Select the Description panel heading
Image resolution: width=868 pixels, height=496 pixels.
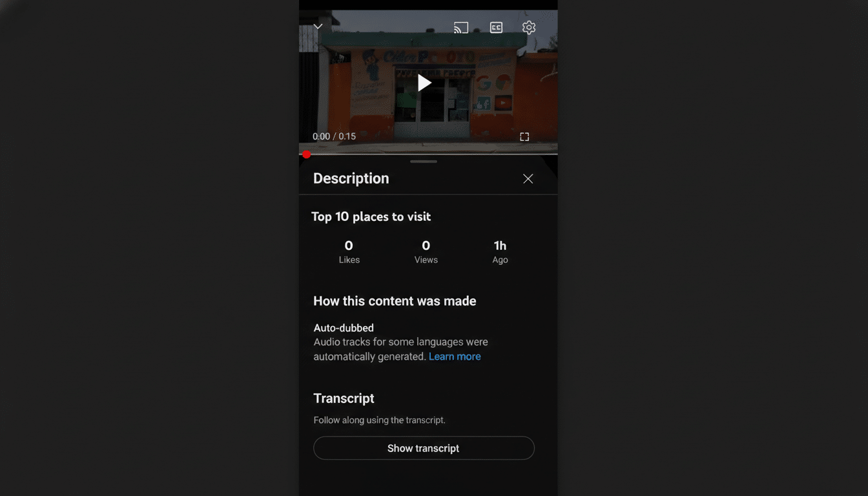click(351, 178)
